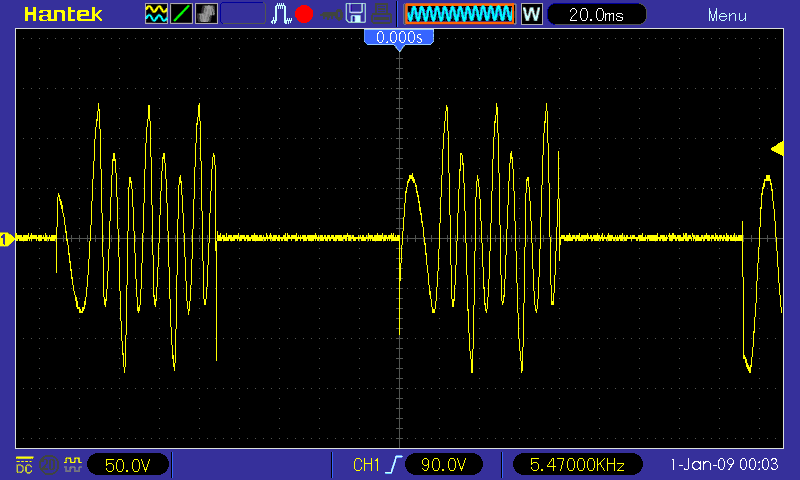Click the DC coupling icon
This screenshot has width=800, height=480.
24,464
